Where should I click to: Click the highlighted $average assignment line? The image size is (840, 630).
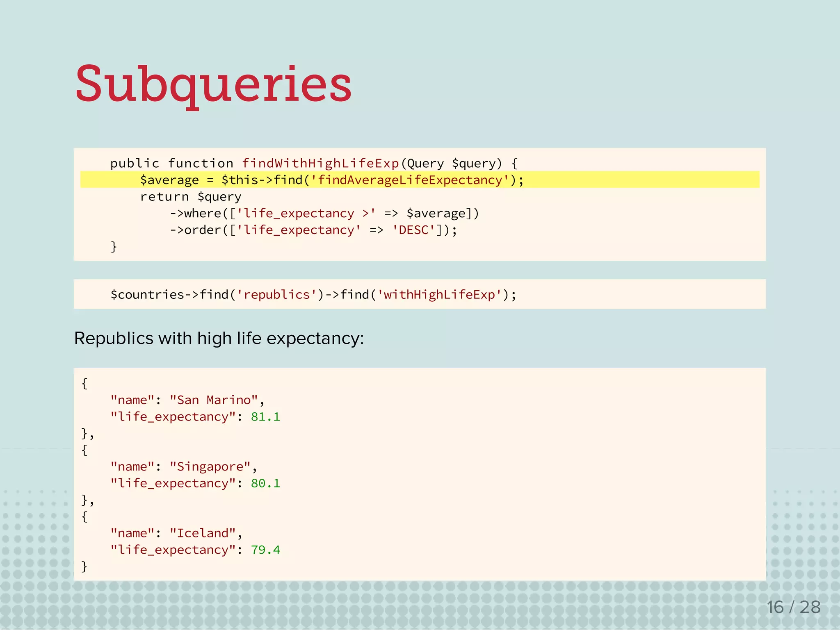point(420,180)
